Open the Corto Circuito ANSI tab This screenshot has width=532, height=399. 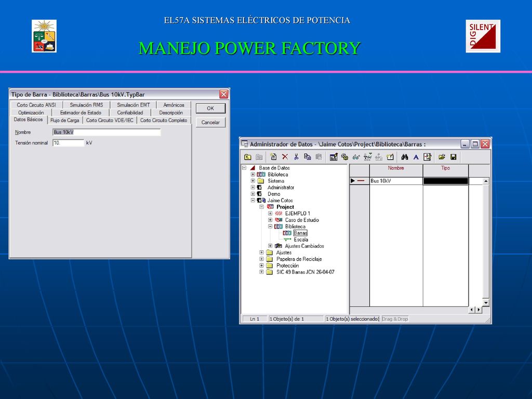tap(36, 105)
